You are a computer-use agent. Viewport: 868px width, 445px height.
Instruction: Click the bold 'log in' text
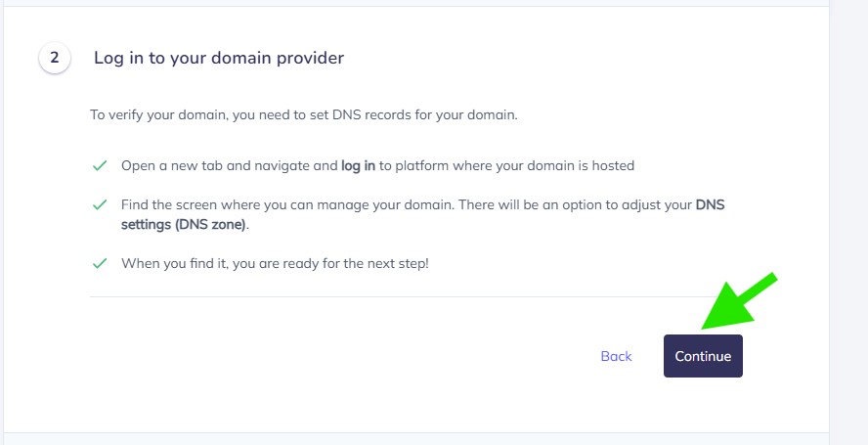click(358, 166)
